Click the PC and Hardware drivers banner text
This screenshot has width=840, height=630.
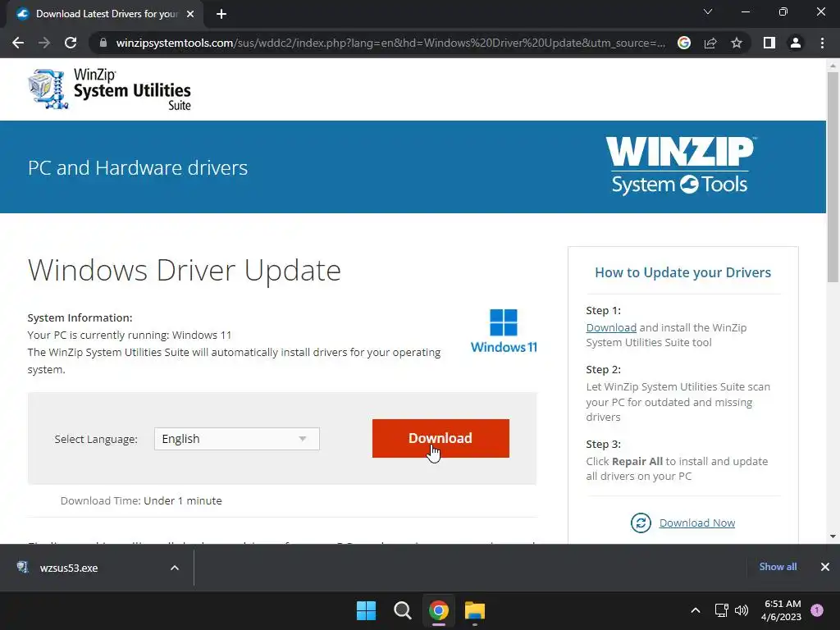point(138,167)
